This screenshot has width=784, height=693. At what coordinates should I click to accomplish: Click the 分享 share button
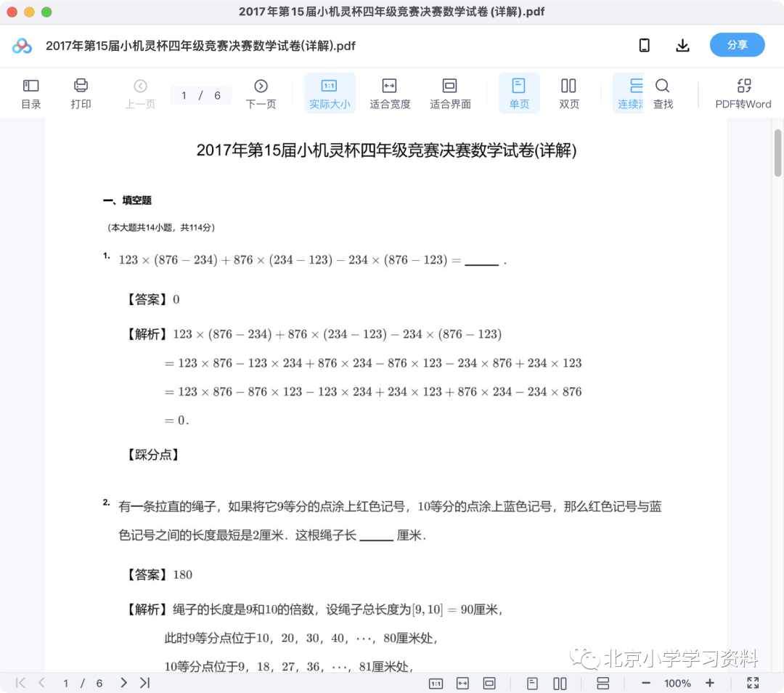coord(737,45)
